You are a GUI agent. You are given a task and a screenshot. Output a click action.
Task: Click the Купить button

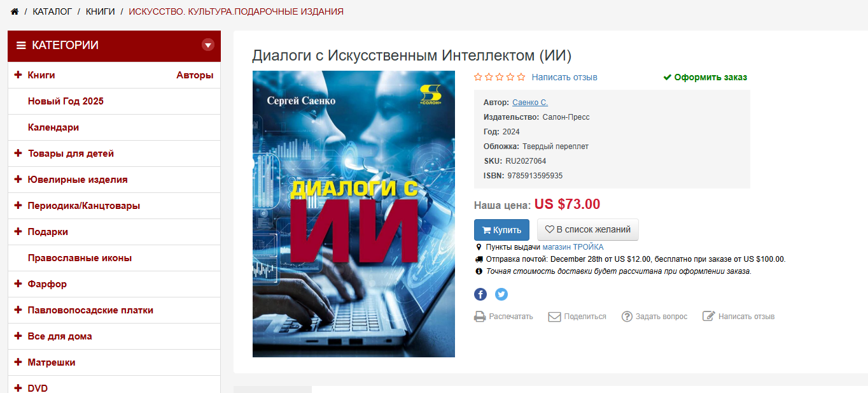point(501,230)
